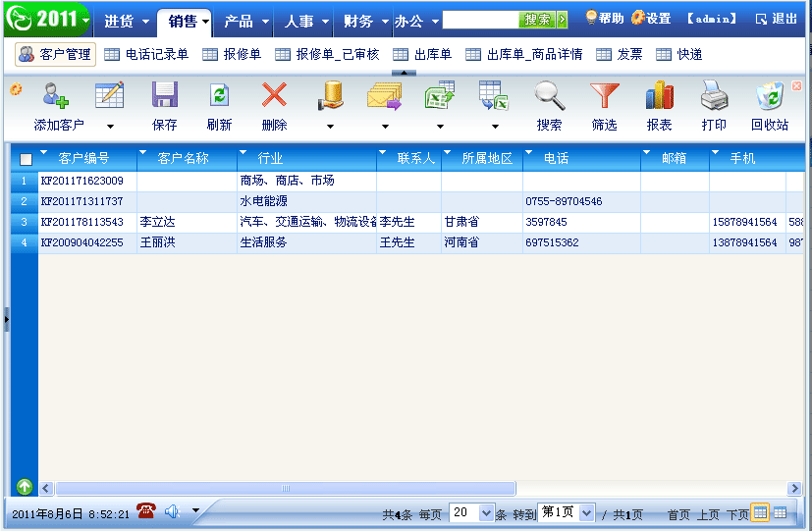The height and width of the screenshot is (531, 812).
Task: Click the edit notepad pencil icon
Action: [110, 94]
